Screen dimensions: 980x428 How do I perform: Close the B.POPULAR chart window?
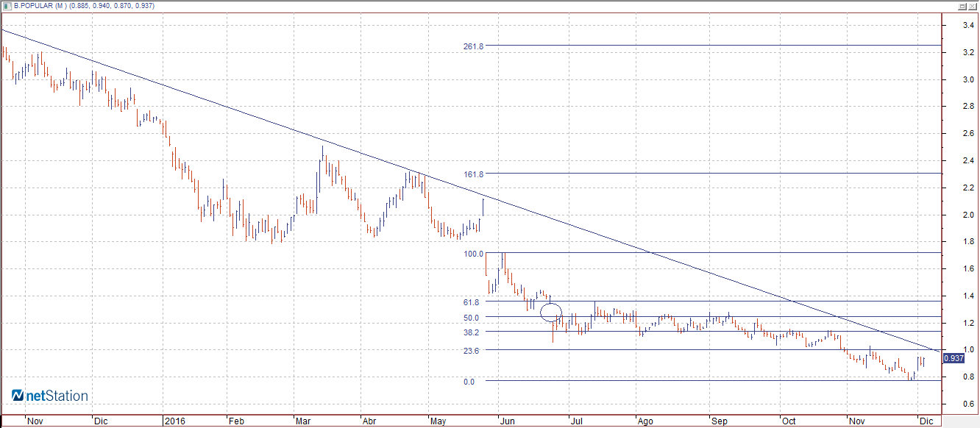(973, 6)
